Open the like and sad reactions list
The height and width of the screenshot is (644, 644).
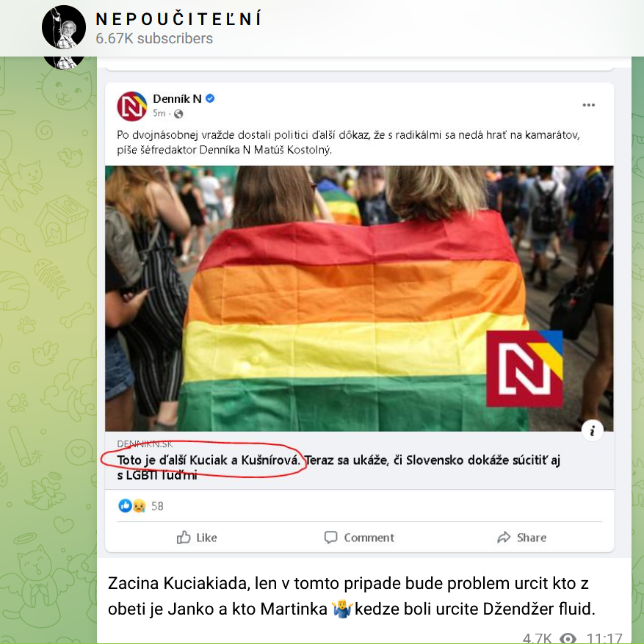tap(132, 506)
